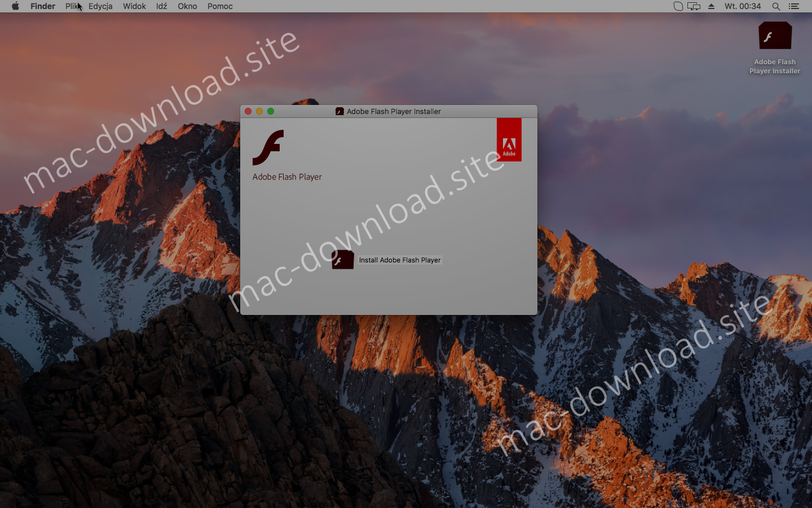This screenshot has width=812, height=508.
Task: Zoom the Adobe Flash Player Installer window
Action: [271, 111]
